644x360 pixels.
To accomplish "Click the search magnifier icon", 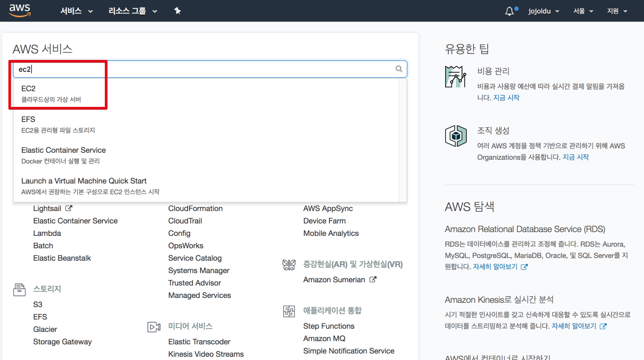I will click(x=399, y=69).
